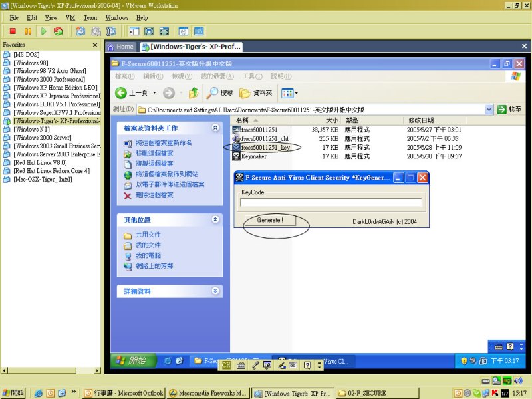Click the Generate ! button

tap(270, 220)
